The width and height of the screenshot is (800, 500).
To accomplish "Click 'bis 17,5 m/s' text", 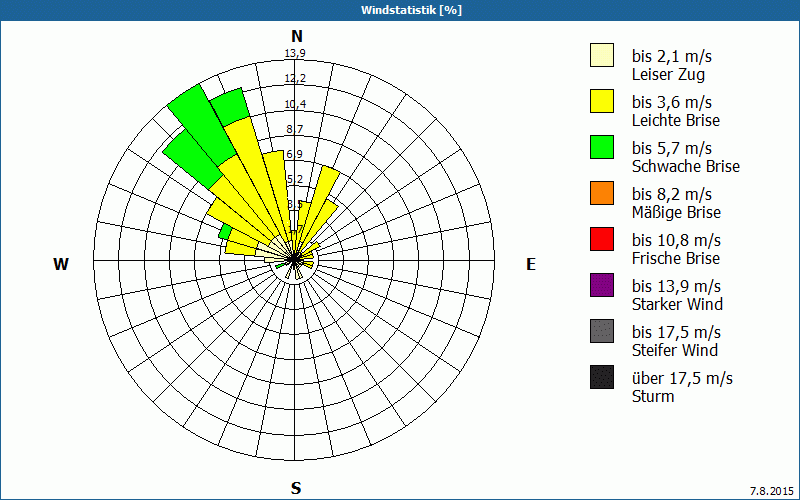I will [x=676, y=332].
